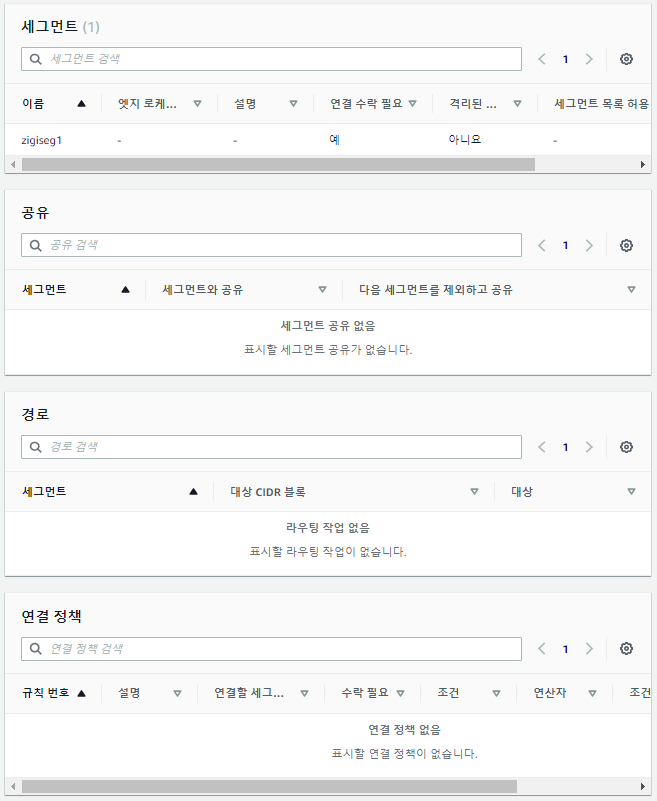Go to previous page in 경로 panel
Viewport: 657px width, 801px height.
[542, 447]
